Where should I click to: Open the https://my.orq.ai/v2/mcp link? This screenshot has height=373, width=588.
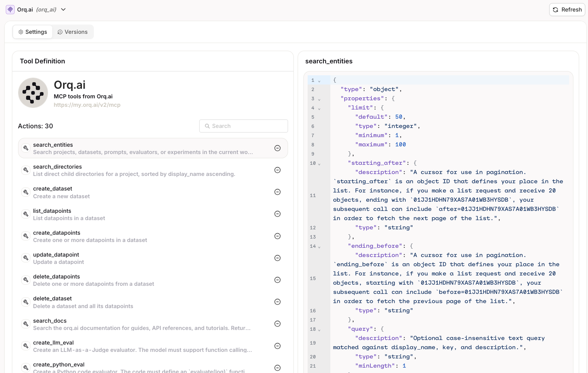[x=87, y=105]
